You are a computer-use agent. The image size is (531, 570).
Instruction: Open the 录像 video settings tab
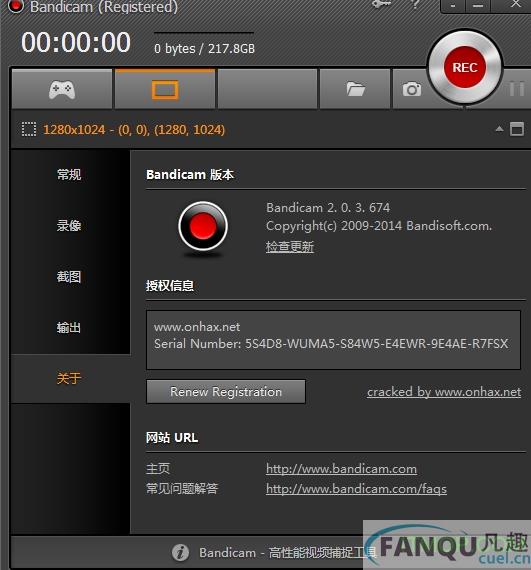[x=69, y=225]
